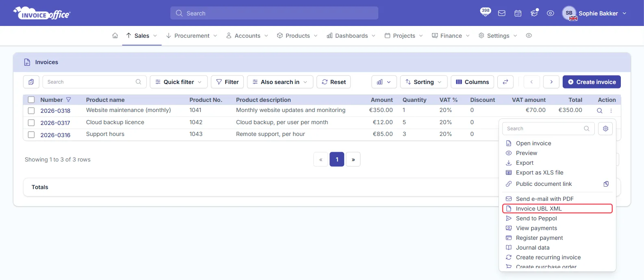Open invoice number 2026-0316 link
This screenshot has height=280, width=644.
coord(55,135)
